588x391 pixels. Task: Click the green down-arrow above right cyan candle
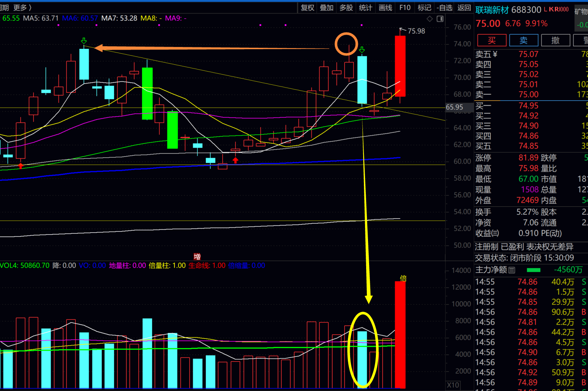pos(362,50)
